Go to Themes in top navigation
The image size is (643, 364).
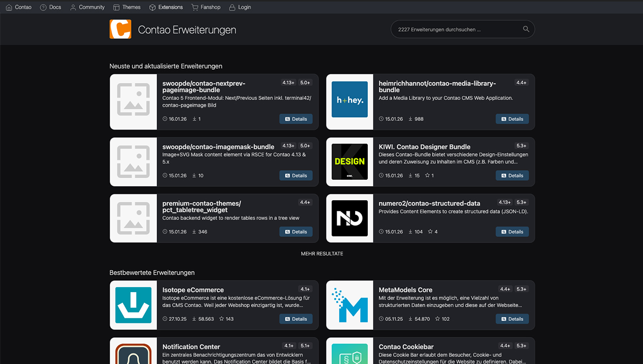[127, 7]
